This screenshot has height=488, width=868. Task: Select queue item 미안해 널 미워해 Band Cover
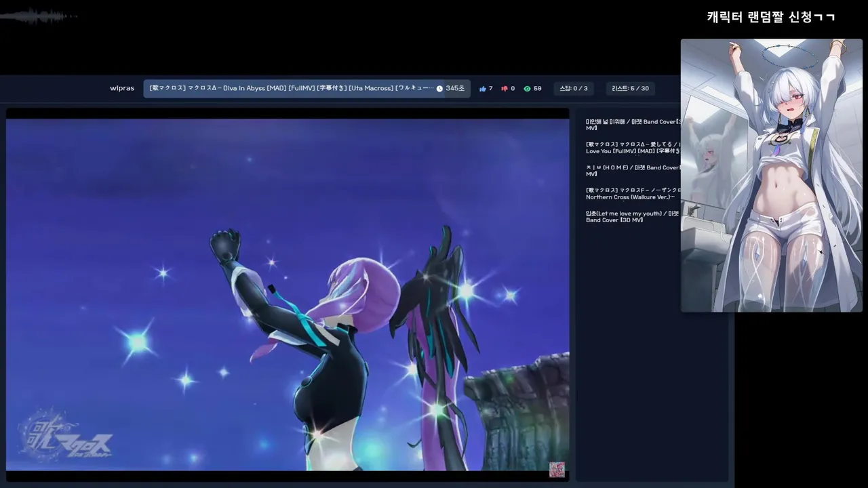tap(633, 125)
